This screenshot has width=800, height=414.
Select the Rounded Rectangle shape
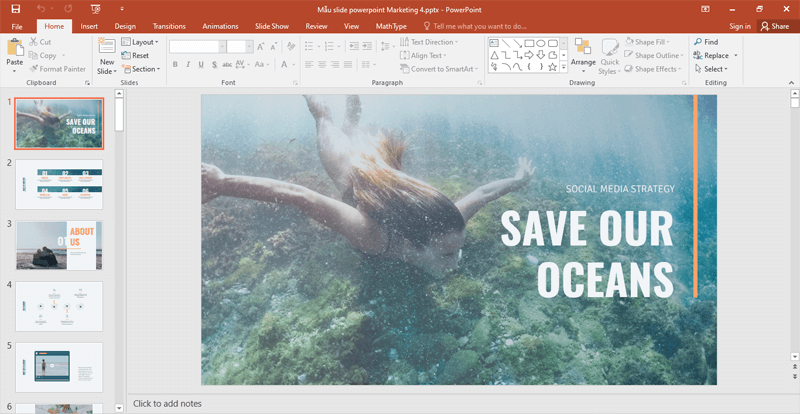[553, 43]
